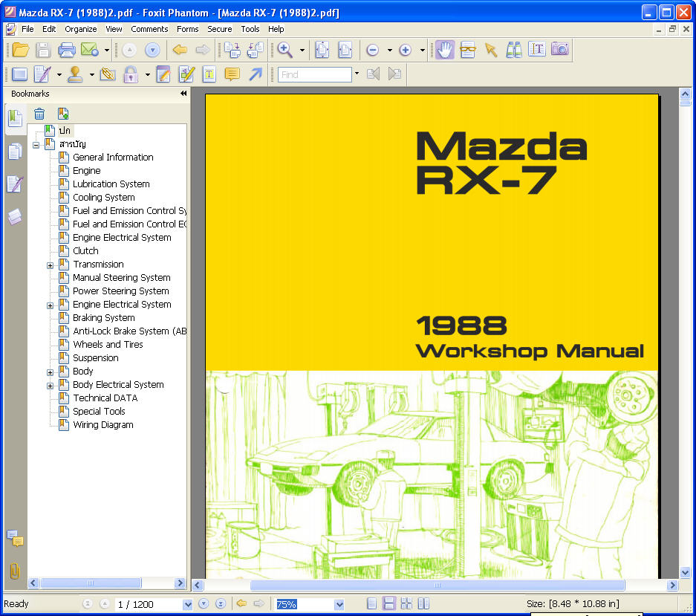Viewport: 696px width, 616px height.
Task: Open dropdown next to Zoom In magnifier
Action: click(302, 51)
